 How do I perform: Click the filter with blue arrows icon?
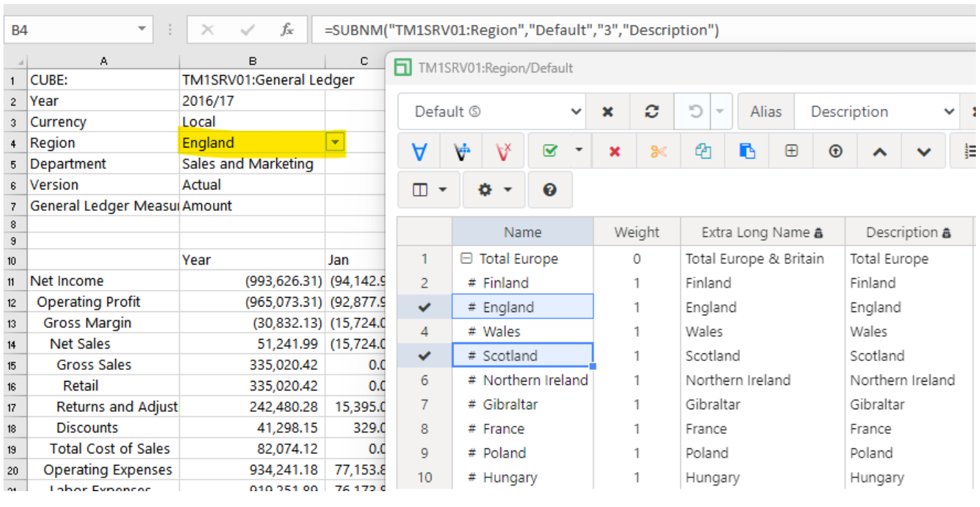[461, 152]
